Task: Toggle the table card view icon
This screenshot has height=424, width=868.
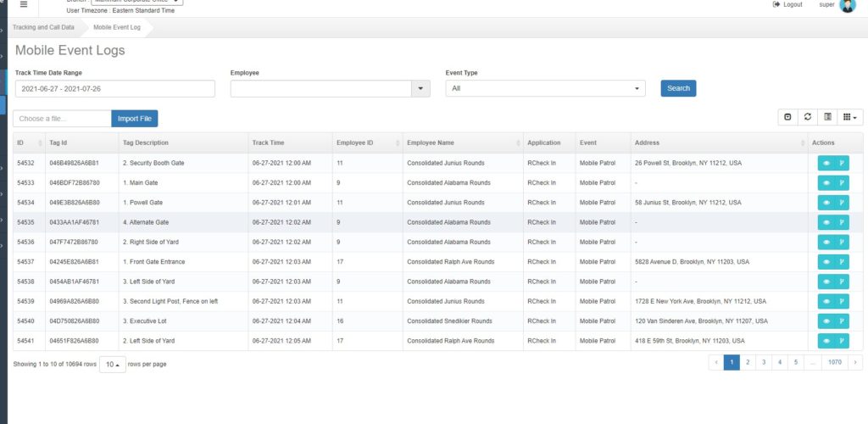Action: [828, 117]
